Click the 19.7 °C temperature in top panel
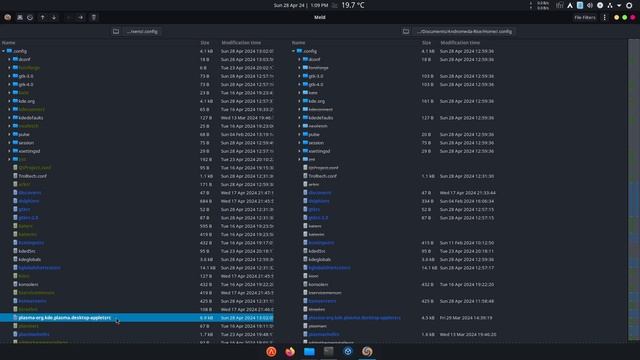This screenshot has width=640, height=360. 353,5
